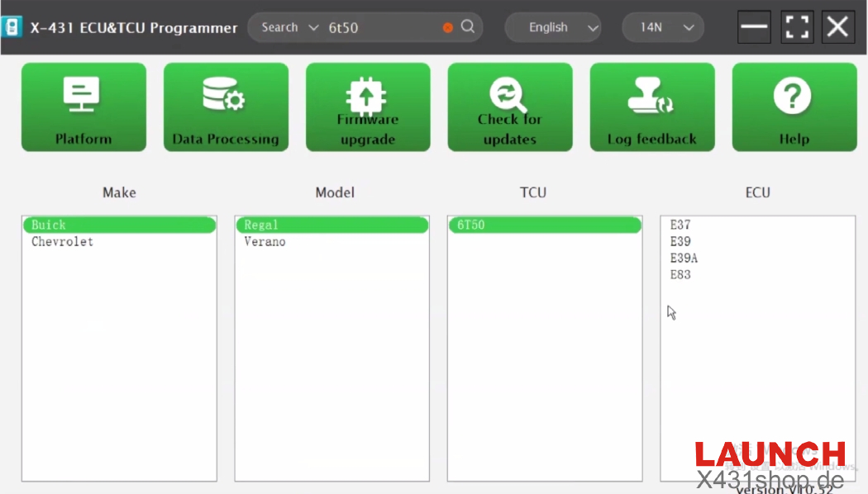Pick 6T50 in TCU list
The image size is (868, 494).
tap(471, 225)
